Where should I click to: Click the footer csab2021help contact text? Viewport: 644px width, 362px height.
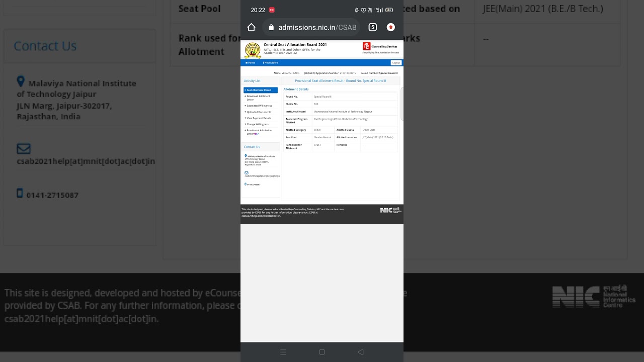pyautogui.click(x=261, y=216)
